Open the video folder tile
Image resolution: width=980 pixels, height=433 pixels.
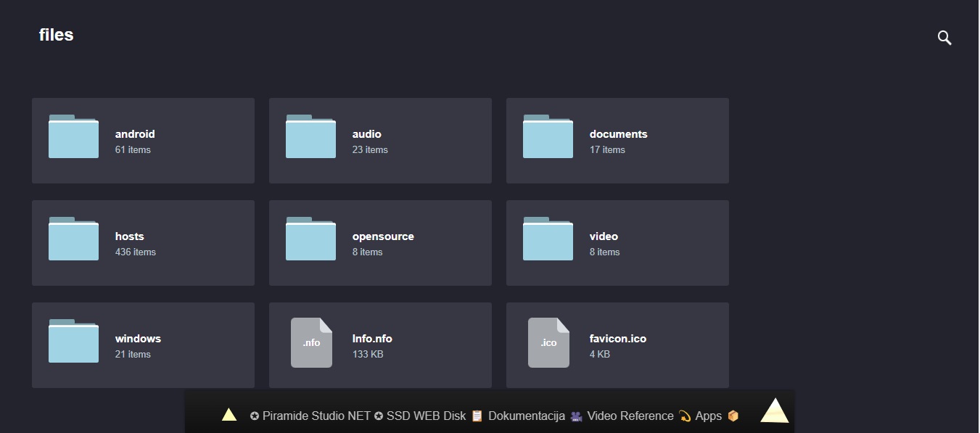click(x=617, y=243)
